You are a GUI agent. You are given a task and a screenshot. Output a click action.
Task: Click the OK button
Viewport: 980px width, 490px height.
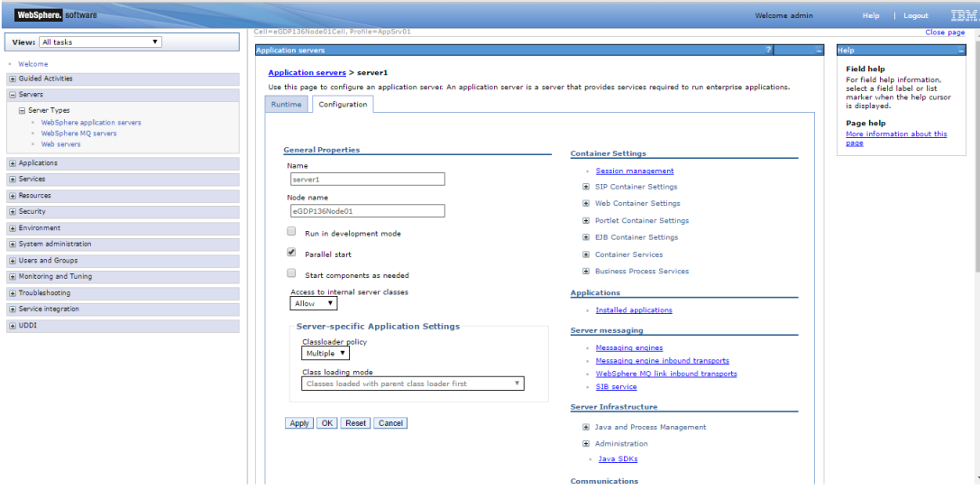pos(327,423)
